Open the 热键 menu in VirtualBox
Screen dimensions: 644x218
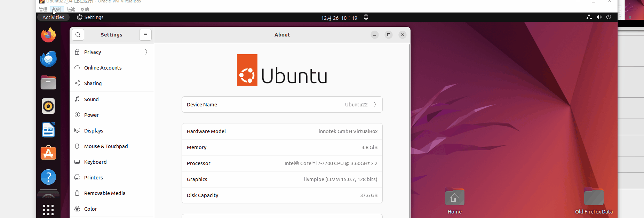71,9
